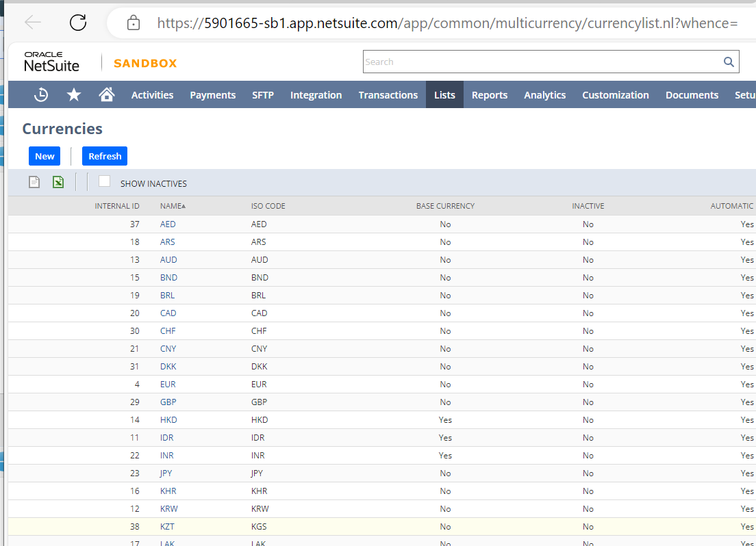Viewport: 756px width, 546px height.
Task: Open the Transactions menu
Action: tap(388, 95)
